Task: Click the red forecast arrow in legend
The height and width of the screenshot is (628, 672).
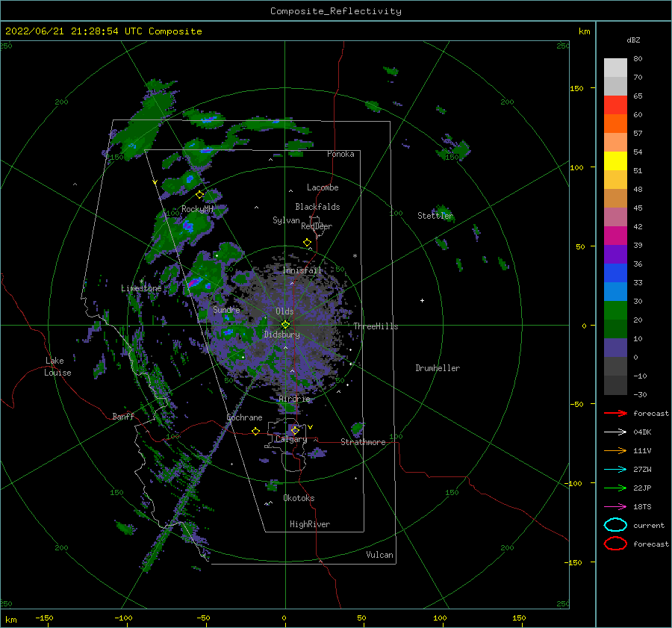Action: (x=615, y=413)
